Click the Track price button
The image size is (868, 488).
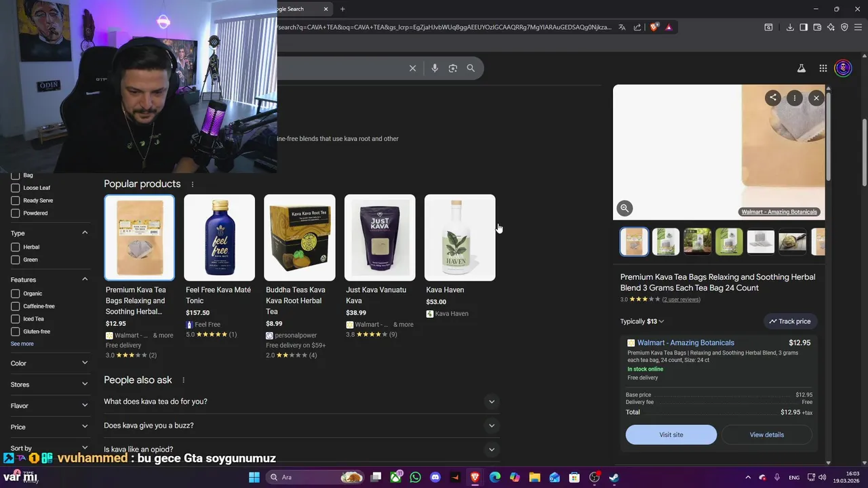click(790, 321)
